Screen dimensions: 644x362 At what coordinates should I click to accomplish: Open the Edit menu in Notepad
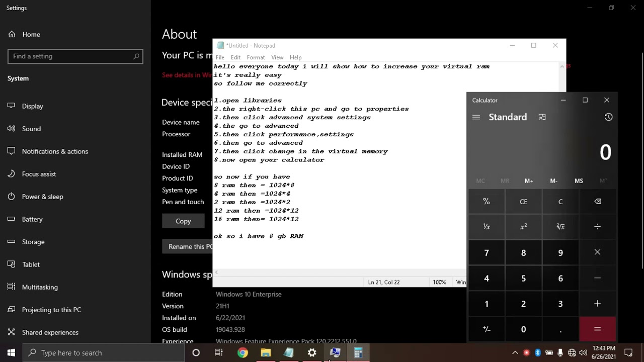click(x=235, y=57)
